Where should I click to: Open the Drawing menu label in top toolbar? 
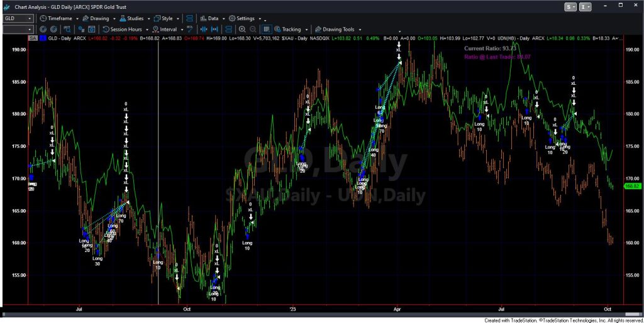[100, 18]
